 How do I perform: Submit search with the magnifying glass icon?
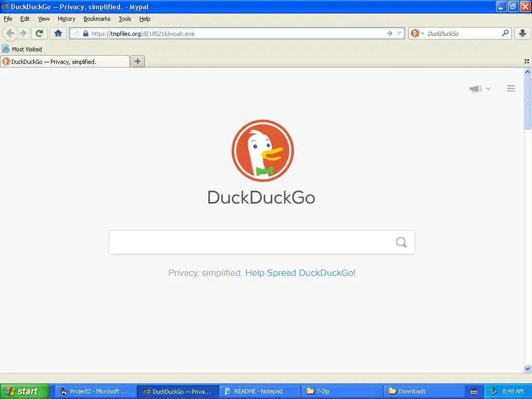pos(402,242)
